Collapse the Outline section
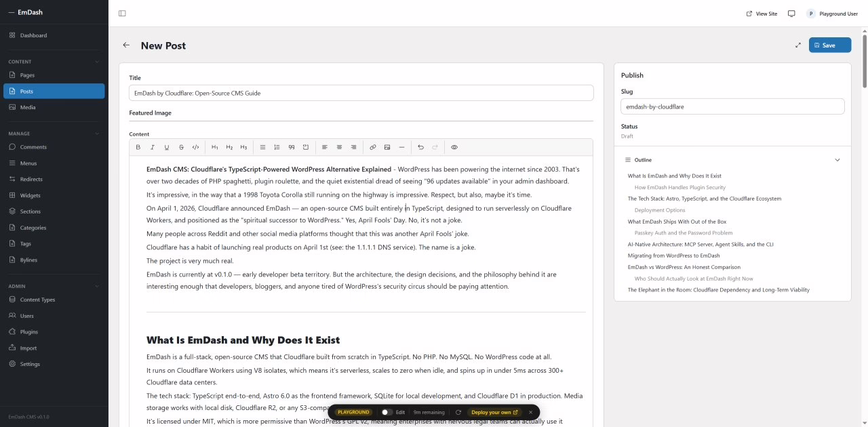The image size is (868, 427). click(x=837, y=160)
